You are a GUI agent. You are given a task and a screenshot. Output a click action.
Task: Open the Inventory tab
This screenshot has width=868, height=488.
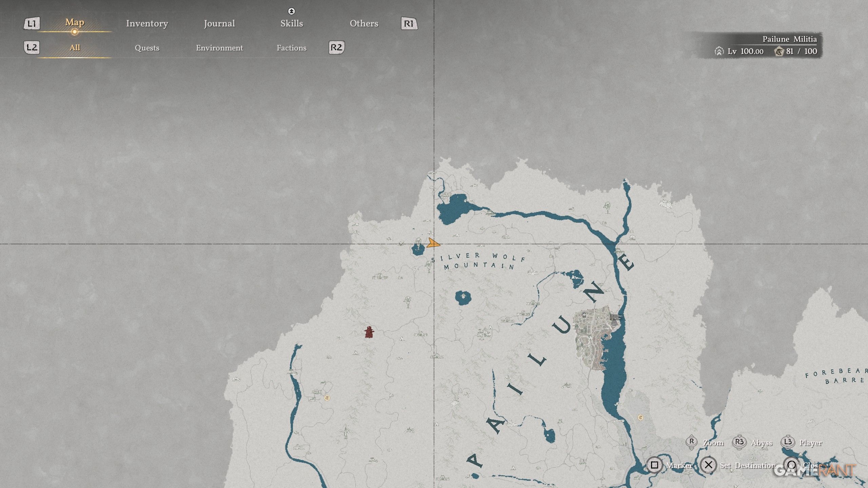coord(147,23)
